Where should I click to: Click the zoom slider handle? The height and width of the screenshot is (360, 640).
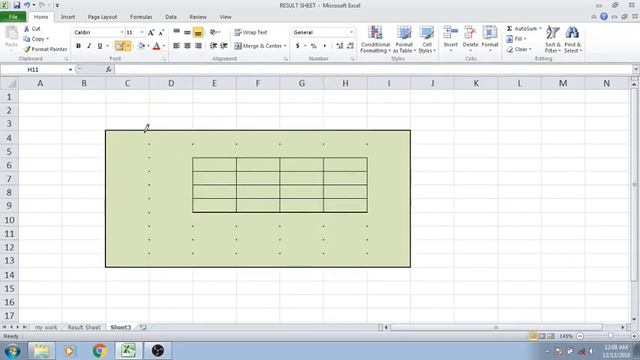tap(610, 336)
